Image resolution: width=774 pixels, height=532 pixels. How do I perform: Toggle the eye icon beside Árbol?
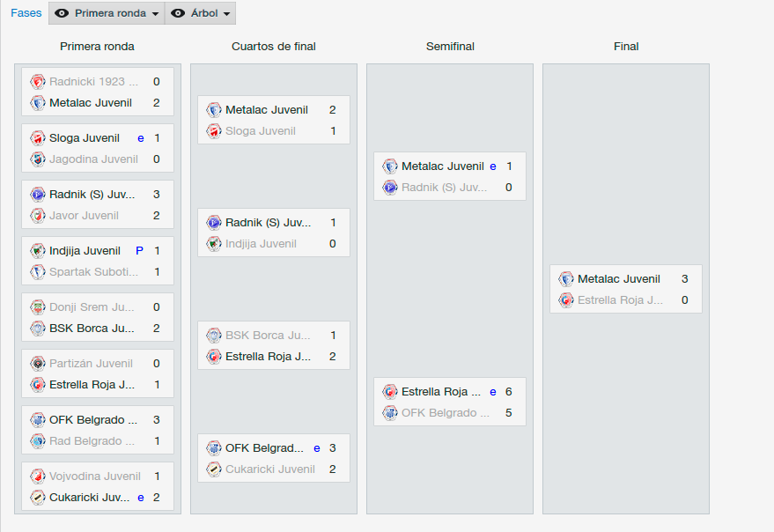(x=178, y=13)
